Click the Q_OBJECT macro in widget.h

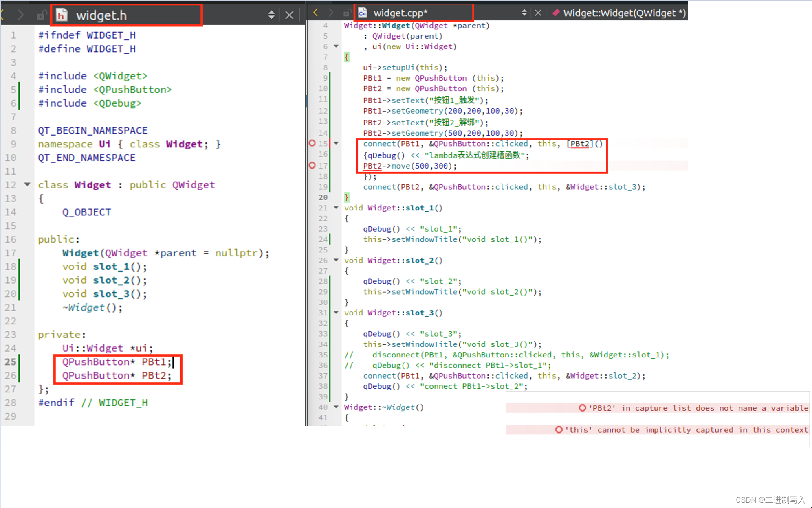[86, 212]
